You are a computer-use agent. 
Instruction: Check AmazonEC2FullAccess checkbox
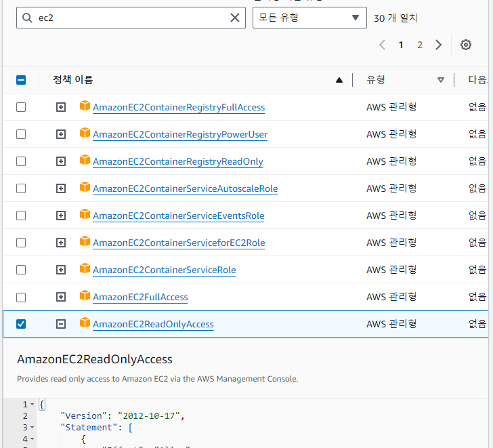pos(21,297)
